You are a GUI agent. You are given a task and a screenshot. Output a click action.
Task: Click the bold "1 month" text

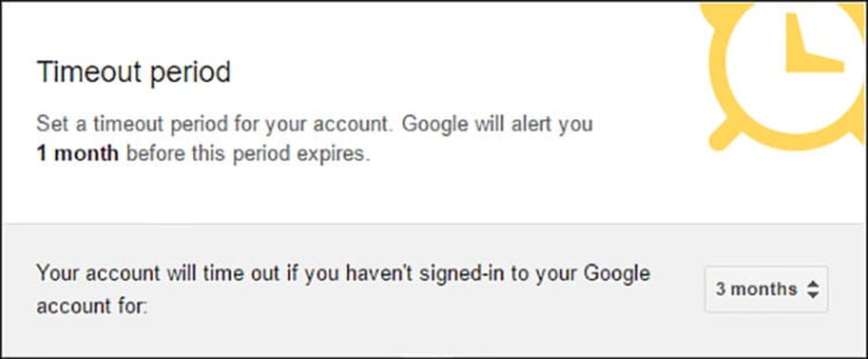tap(77, 154)
